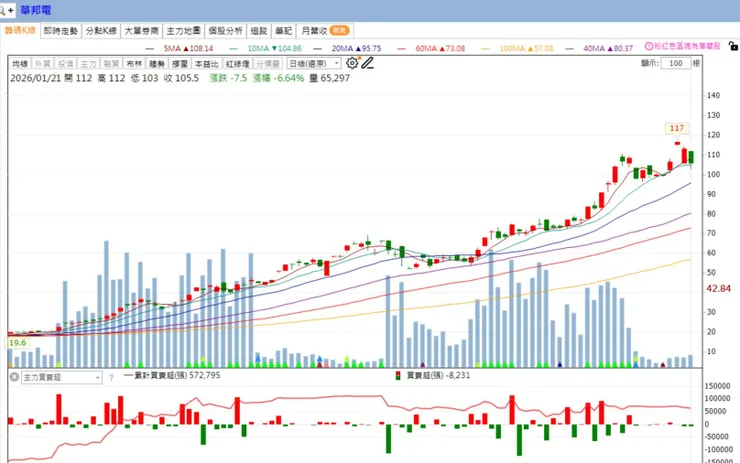Toggle the 投信 overlay button
The width and height of the screenshot is (740, 463).
(65, 64)
